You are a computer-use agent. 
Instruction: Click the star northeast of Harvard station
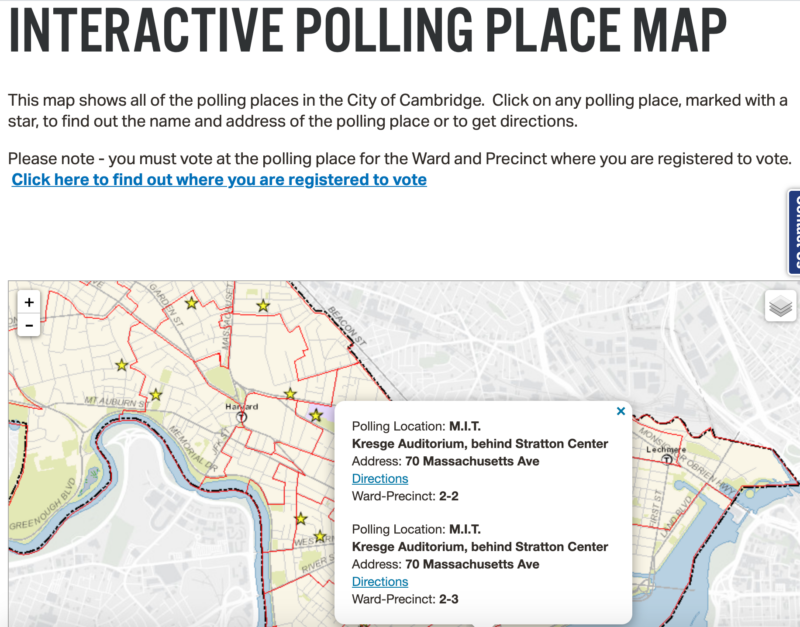coord(290,394)
